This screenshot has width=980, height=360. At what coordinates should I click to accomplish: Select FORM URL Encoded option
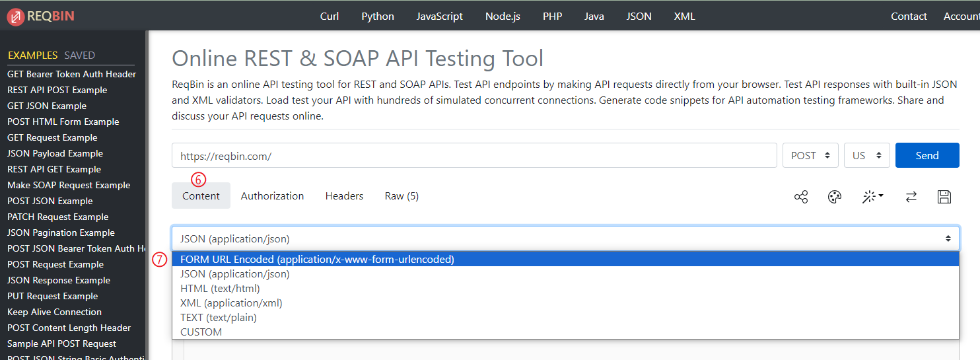tap(565, 260)
